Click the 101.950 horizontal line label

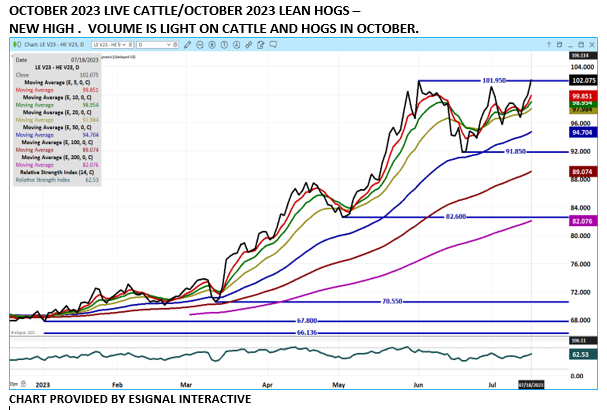495,80
